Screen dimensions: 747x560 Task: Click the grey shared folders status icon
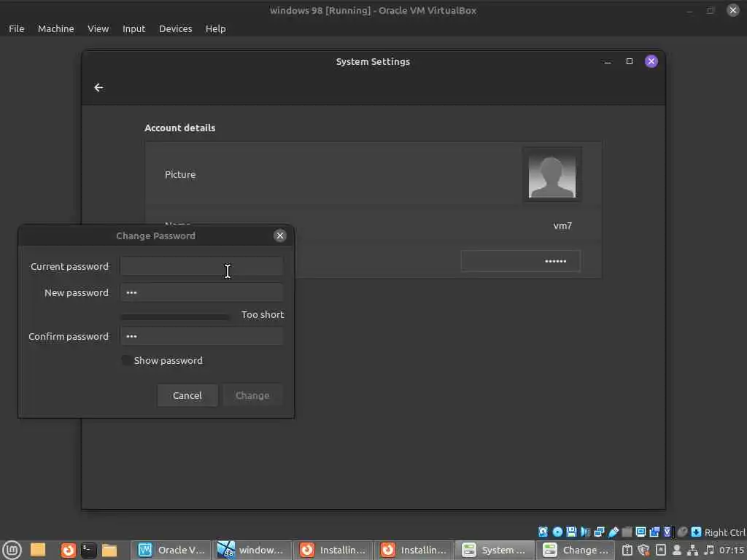(627, 532)
